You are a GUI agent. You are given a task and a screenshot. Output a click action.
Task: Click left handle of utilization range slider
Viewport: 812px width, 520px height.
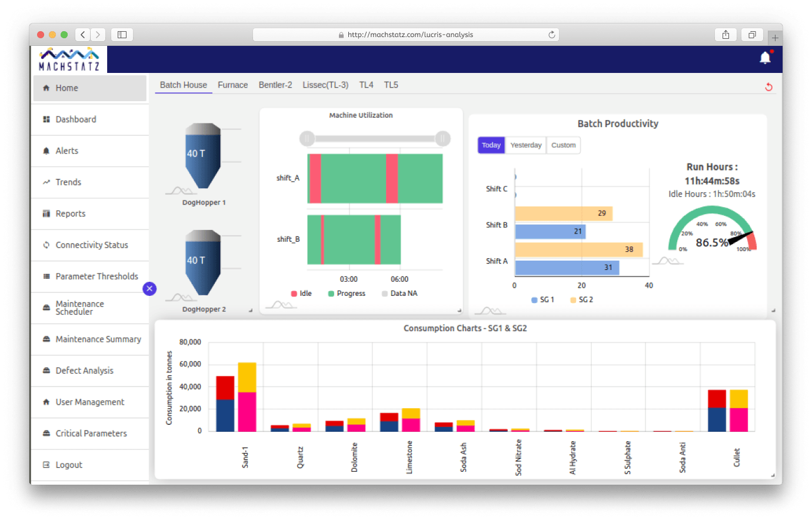307,139
